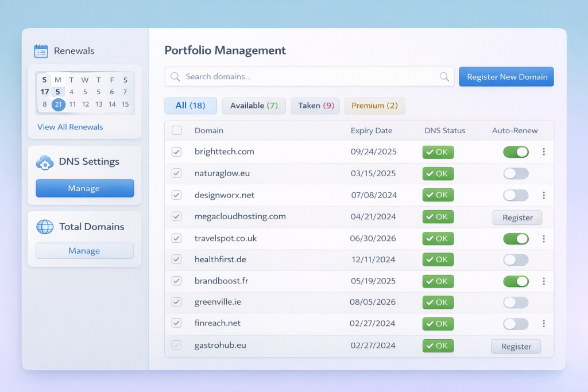This screenshot has width=588, height=392.
Task: Uncheck the healthfirst.de row checkbox
Action: click(177, 259)
